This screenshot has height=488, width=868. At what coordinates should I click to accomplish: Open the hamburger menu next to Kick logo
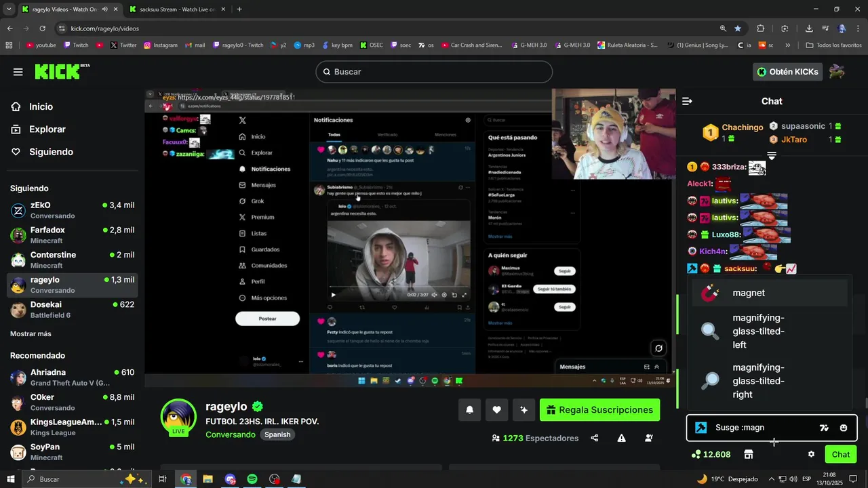click(x=18, y=72)
